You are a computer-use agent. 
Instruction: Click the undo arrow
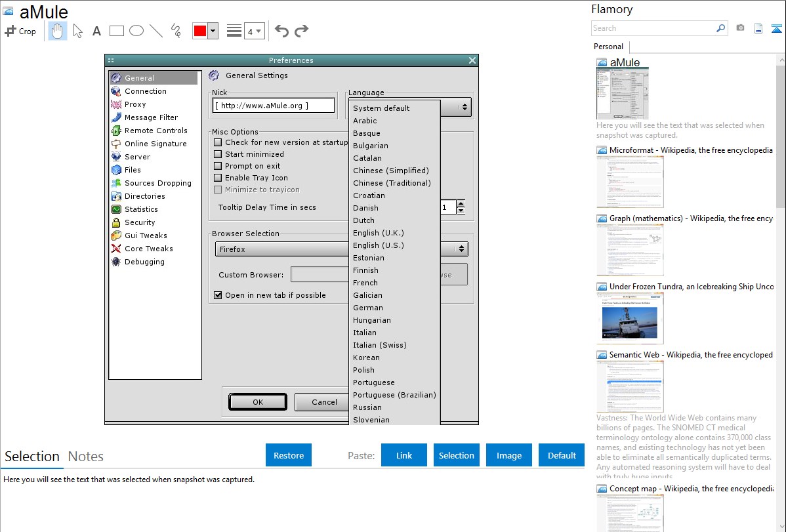point(281,31)
